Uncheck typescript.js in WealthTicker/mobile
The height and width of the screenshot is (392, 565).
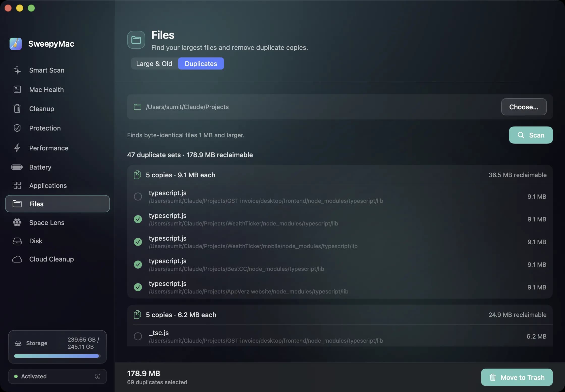[138, 242]
